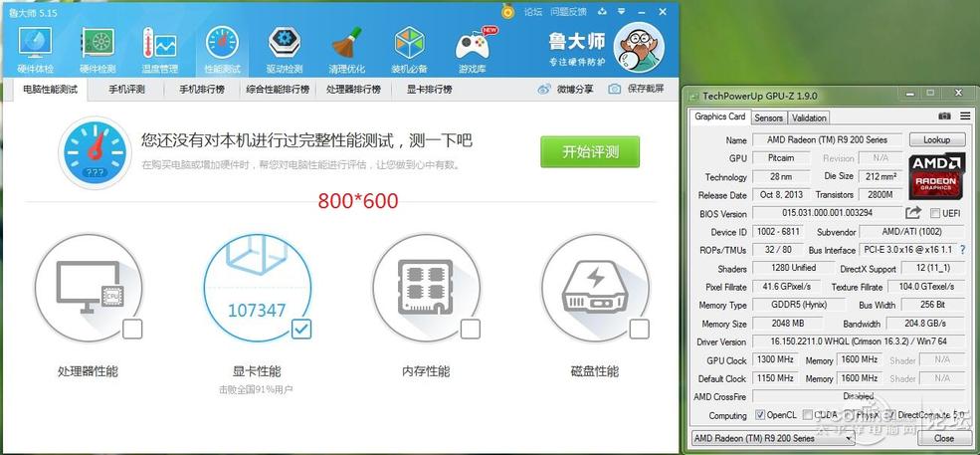Enable the 处理器性能 test checkbox
Screen dimensions: 980x455
[132, 330]
